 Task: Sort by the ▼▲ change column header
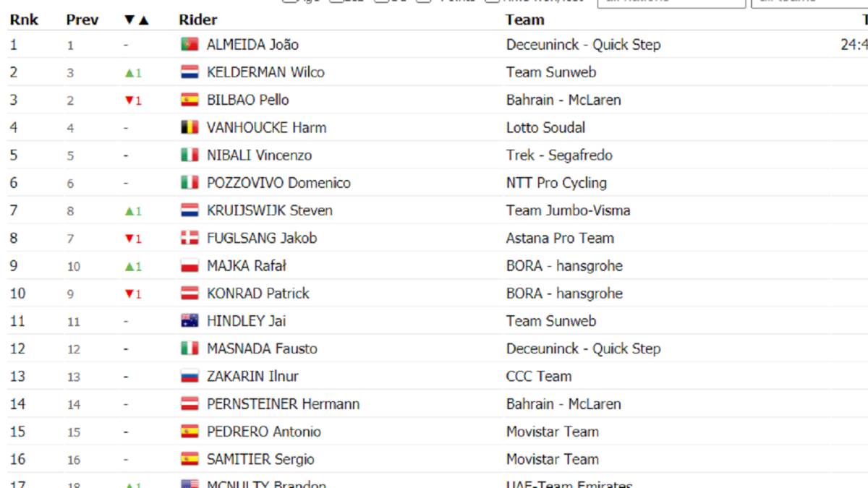pos(136,20)
